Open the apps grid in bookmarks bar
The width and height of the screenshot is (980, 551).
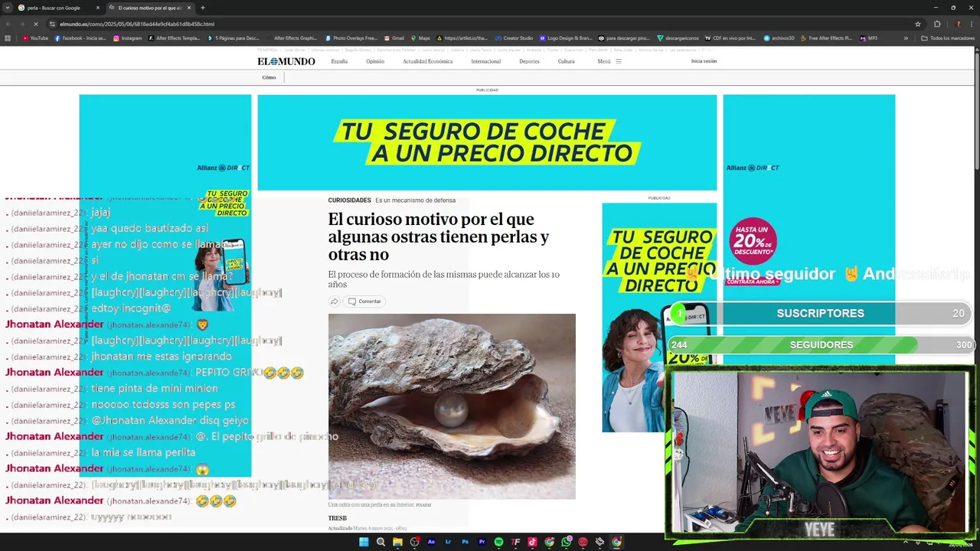pos(8,38)
